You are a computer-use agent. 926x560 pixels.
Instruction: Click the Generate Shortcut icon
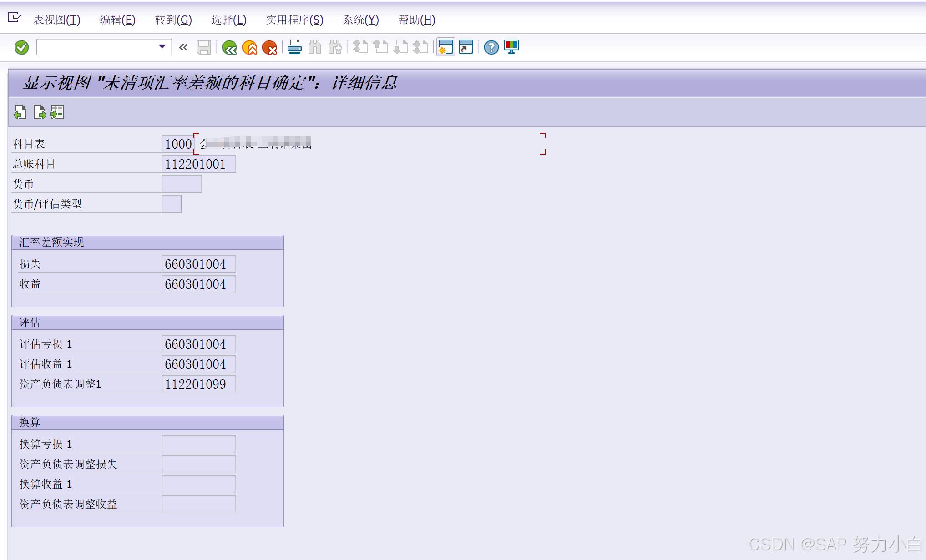tap(466, 47)
